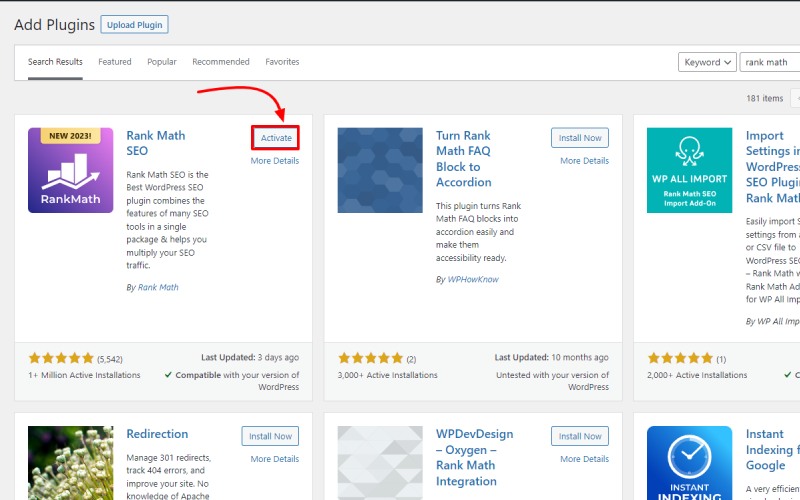800x500 pixels.
Task: Click the Redirection plugin flower thumbnail
Action: pyautogui.click(x=70, y=463)
